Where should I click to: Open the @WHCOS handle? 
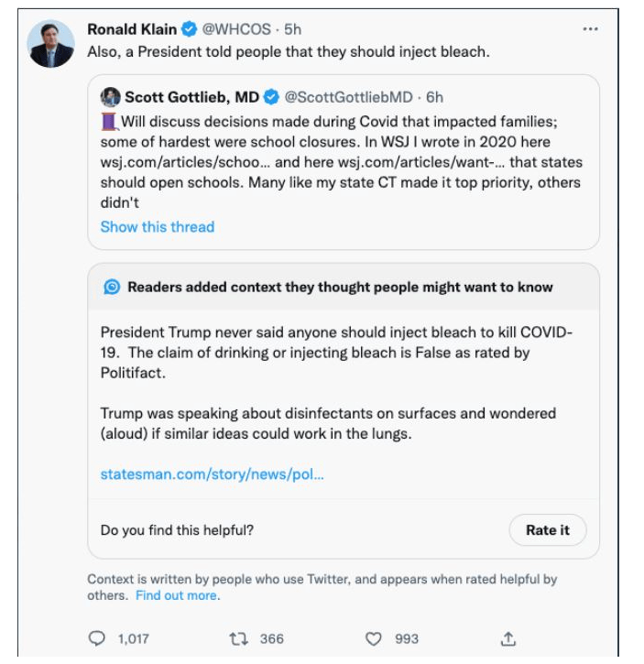[x=235, y=29]
